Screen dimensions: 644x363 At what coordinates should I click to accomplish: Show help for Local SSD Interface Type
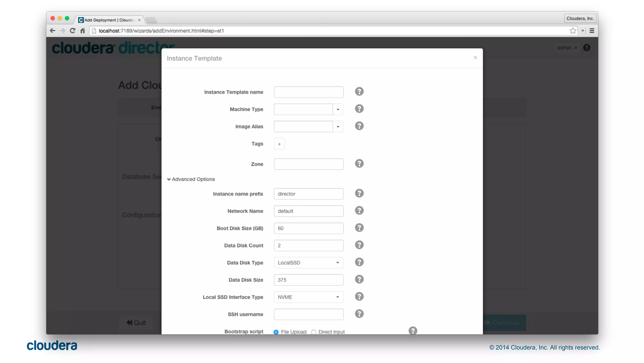pos(359,297)
